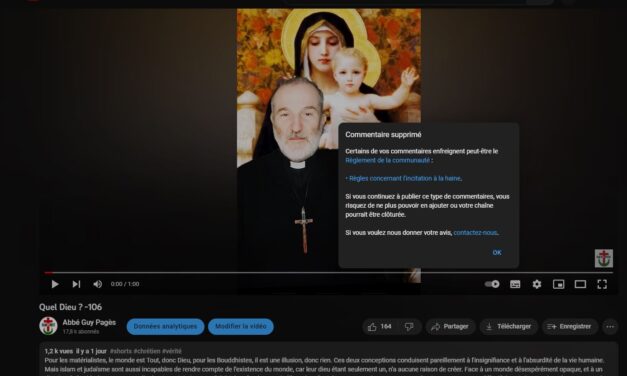Viewport: 627px width, 376px height.
Task: Open more actions three-dot menu
Action: pyautogui.click(x=610, y=327)
